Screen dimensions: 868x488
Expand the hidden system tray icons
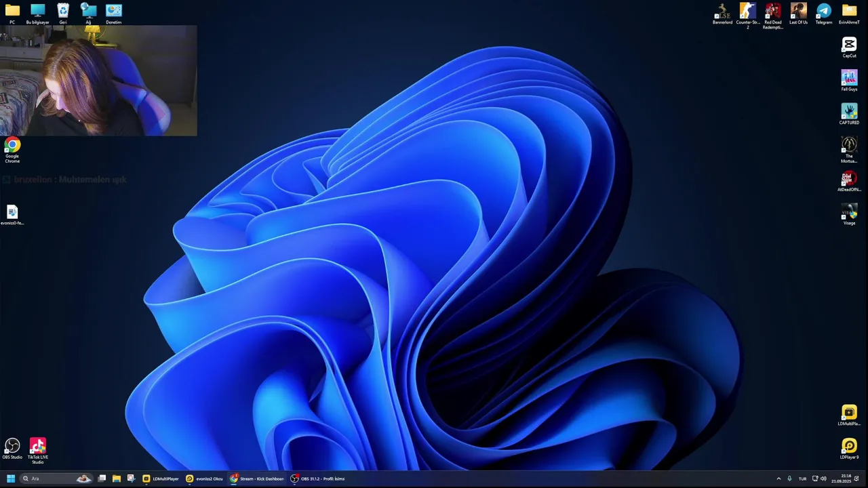778,479
